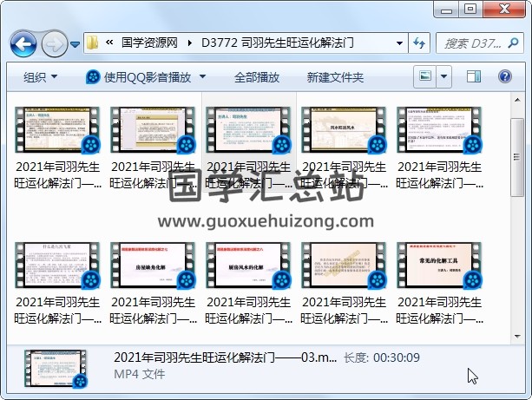This screenshot has height=400, width=532.
Task: Open the view options dropdown arrow
Action: click(443, 76)
